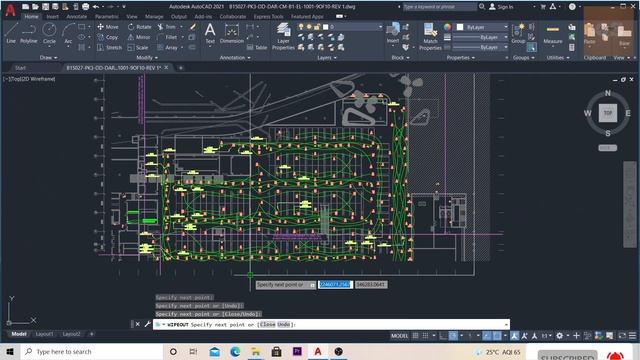Open the Express Tools ribbon tab
The width and height of the screenshot is (640, 360).
268,17
